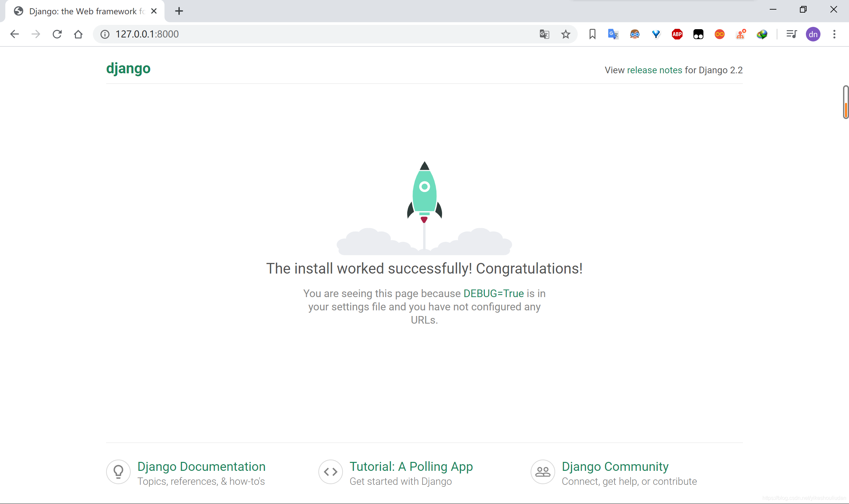Viewport: 849px width, 504px height.
Task: Click the translate page icon in address bar
Action: (544, 34)
